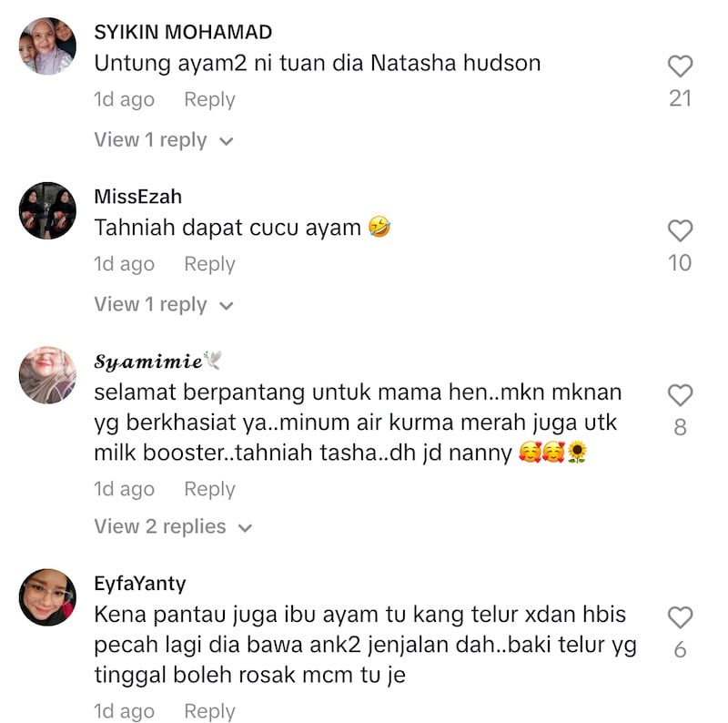Open MissEzah's avatar
This screenshot has height=723, width=728.
click(47, 210)
